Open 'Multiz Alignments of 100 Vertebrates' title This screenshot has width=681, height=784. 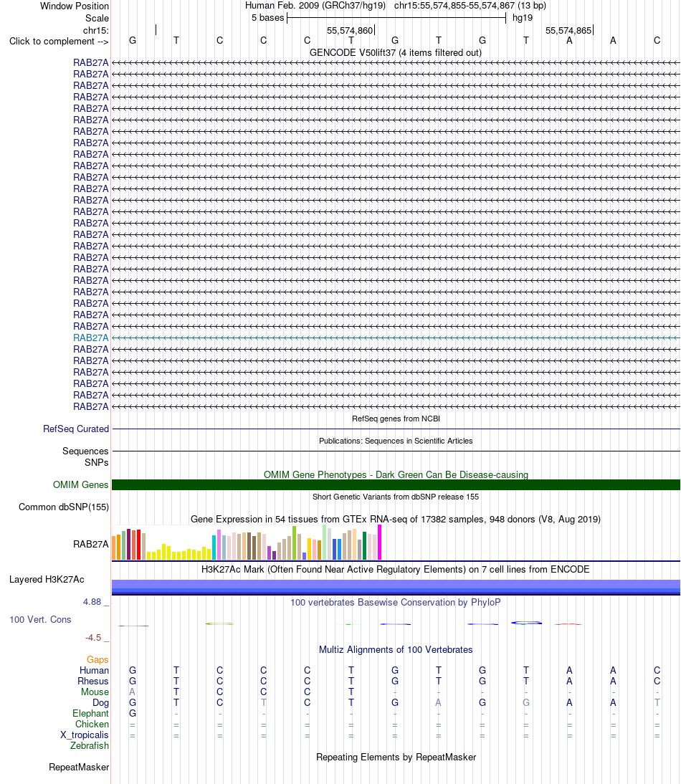coord(396,649)
